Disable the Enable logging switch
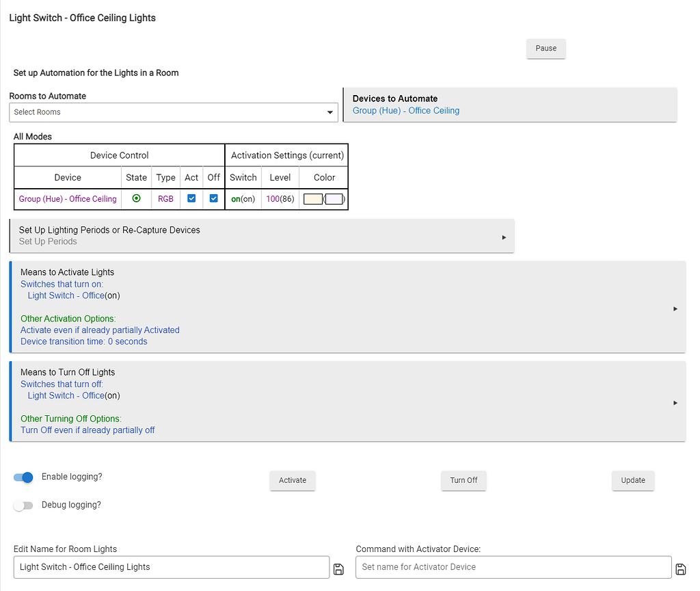The width and height of the screenshot is (700, 591). (x=23, y=477)
